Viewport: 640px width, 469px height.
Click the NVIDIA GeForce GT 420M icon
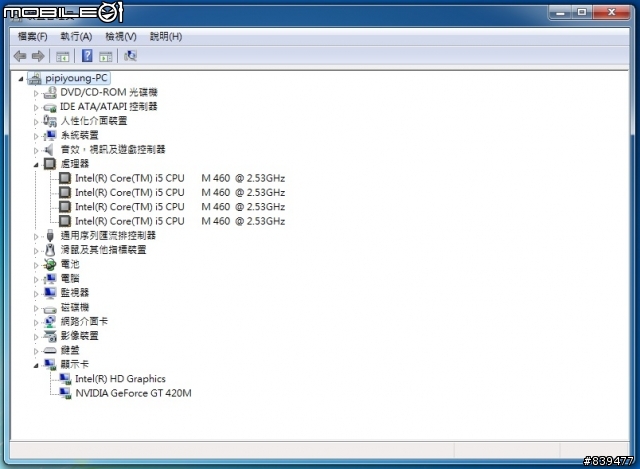click(65, 393)
